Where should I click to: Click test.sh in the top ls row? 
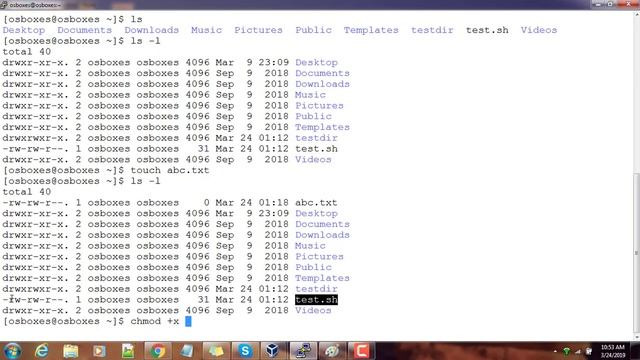tap(487, 30)
